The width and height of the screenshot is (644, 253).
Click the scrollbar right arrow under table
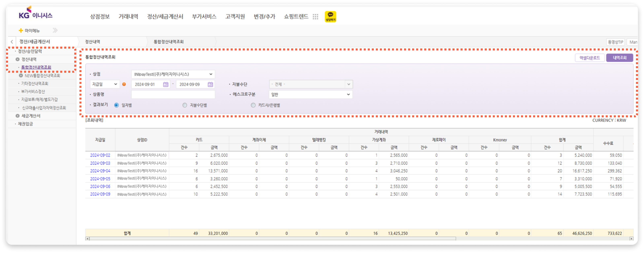(x=631, y=239)
